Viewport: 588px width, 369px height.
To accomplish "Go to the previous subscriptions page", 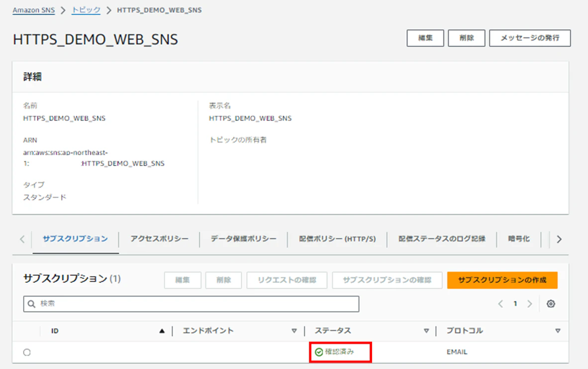I will point(500,304).
